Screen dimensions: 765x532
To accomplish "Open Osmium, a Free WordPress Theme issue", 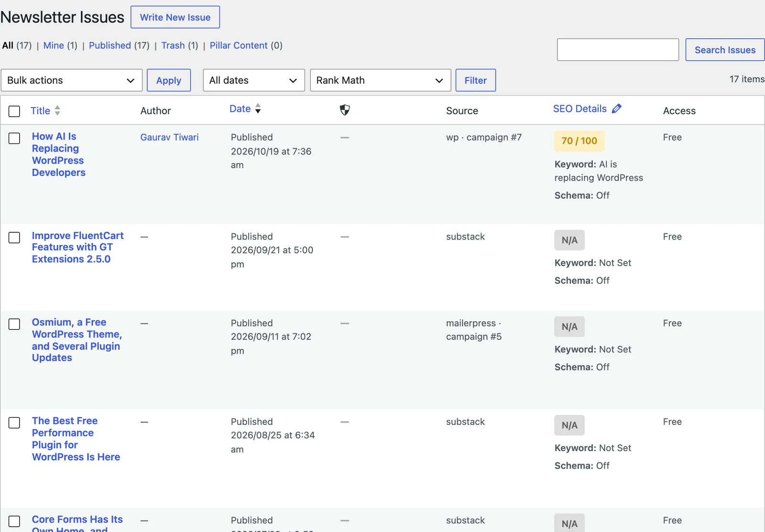I will pyautogui.click(x=77, y=340).
